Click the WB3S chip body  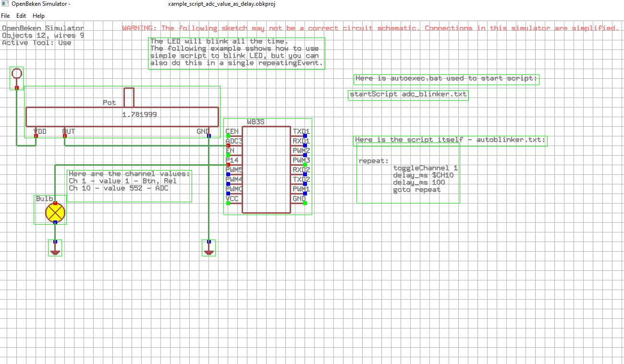coord(266,169)
